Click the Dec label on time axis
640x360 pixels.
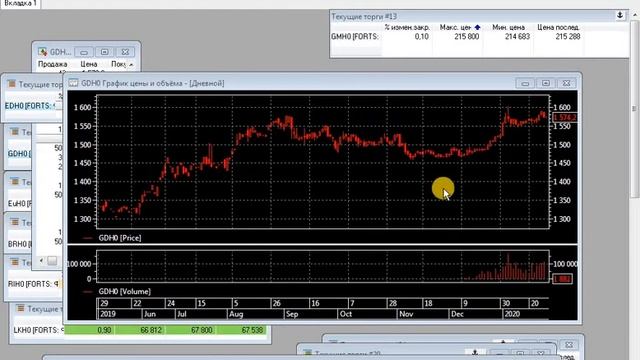[457, 314]
